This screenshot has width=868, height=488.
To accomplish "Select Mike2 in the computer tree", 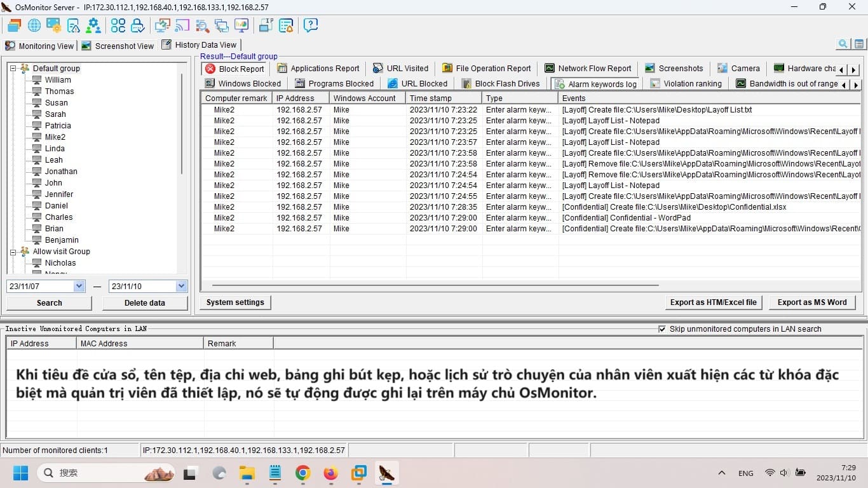I will 55,137.
